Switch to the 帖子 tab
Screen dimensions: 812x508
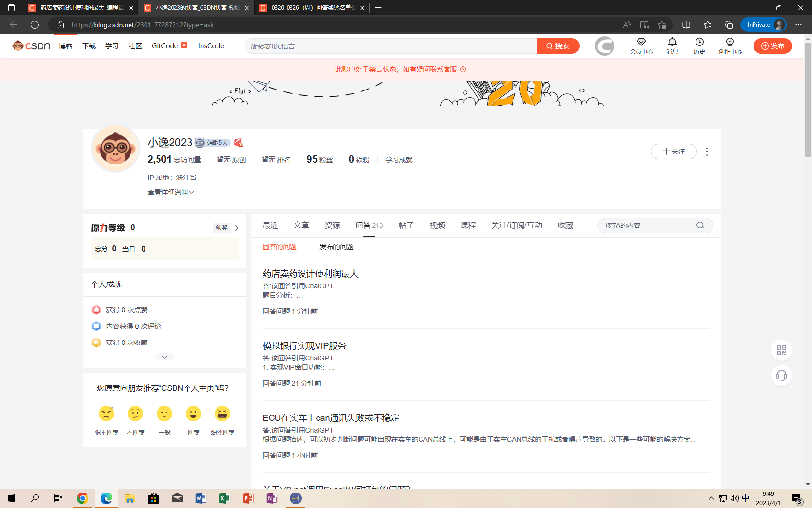click(406, 225)
